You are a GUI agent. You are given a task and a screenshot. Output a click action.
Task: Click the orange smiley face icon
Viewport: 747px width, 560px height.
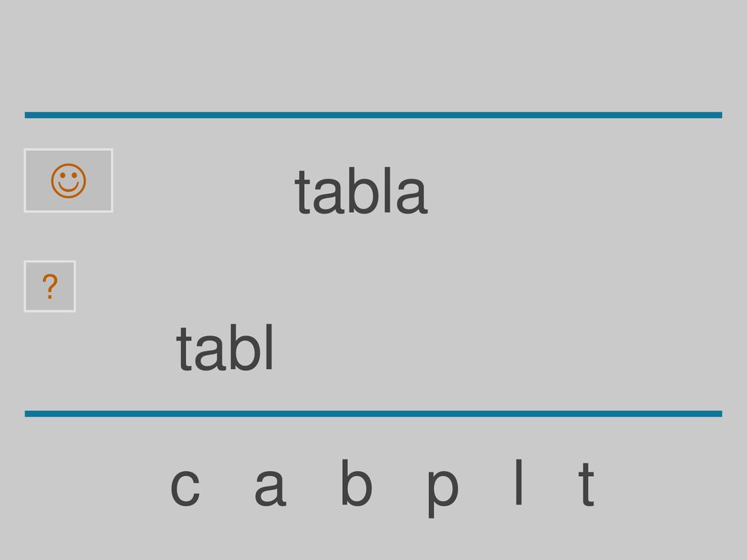[x=69, y=181]
